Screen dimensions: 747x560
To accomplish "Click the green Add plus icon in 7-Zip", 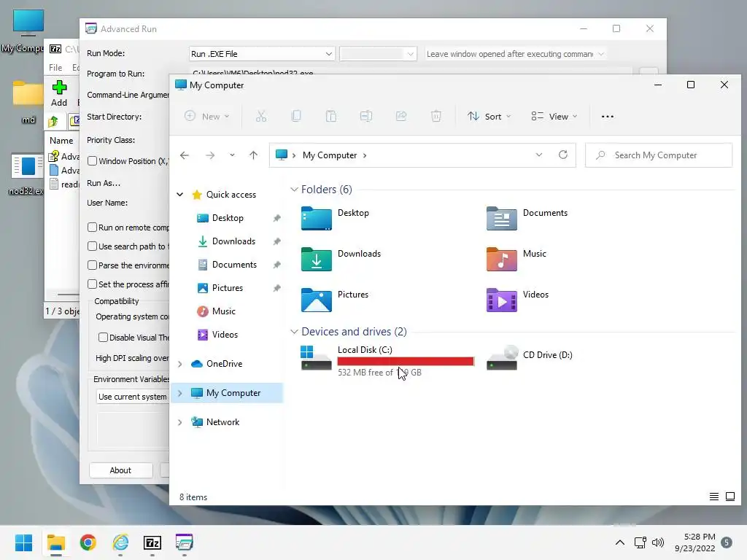I will pos(59,87).
